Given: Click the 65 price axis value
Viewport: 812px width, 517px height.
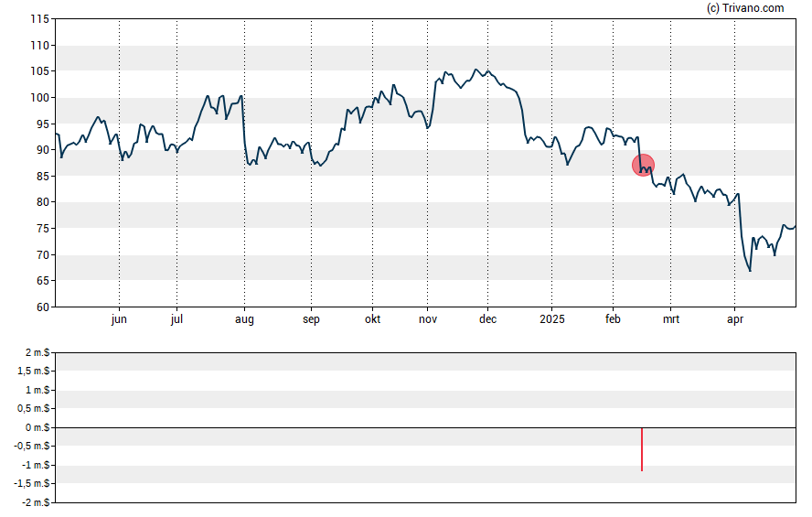Looking at the screenshot, I should point(43,281).
